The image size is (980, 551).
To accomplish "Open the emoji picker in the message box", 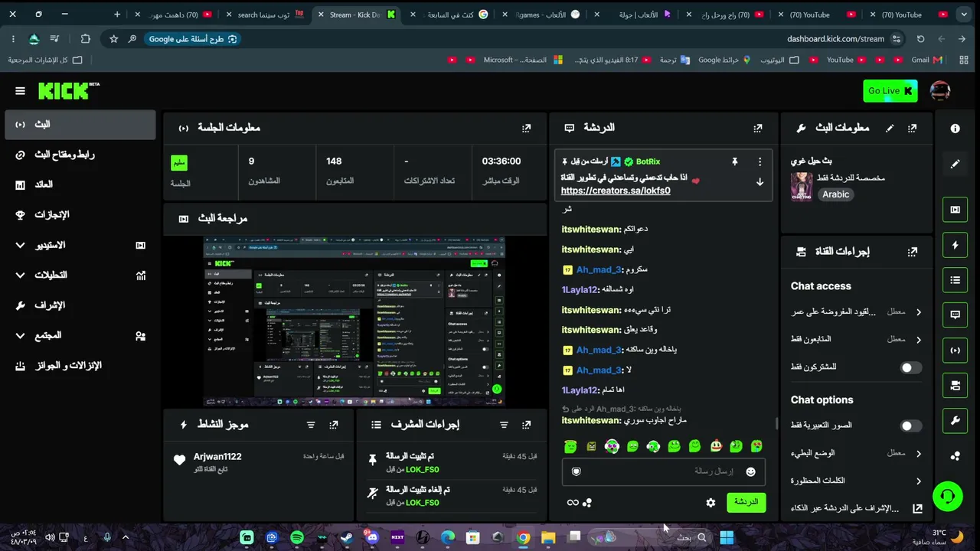I will (750, 471).
